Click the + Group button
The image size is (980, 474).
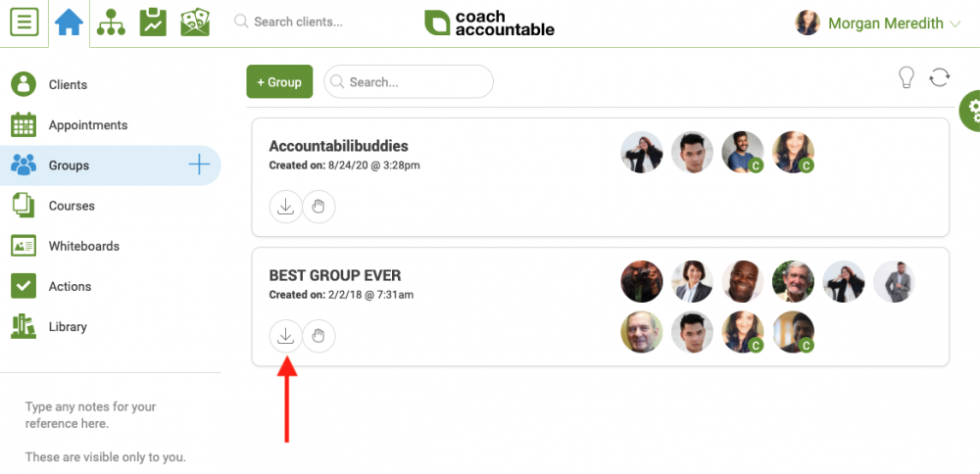pos(279,82)
